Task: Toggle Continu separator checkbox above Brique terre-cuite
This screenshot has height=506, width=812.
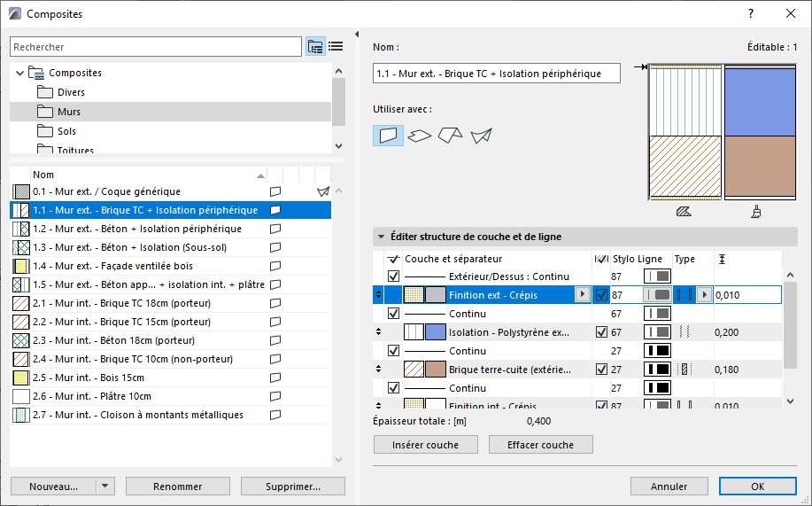Action: [x=393, y=351]
